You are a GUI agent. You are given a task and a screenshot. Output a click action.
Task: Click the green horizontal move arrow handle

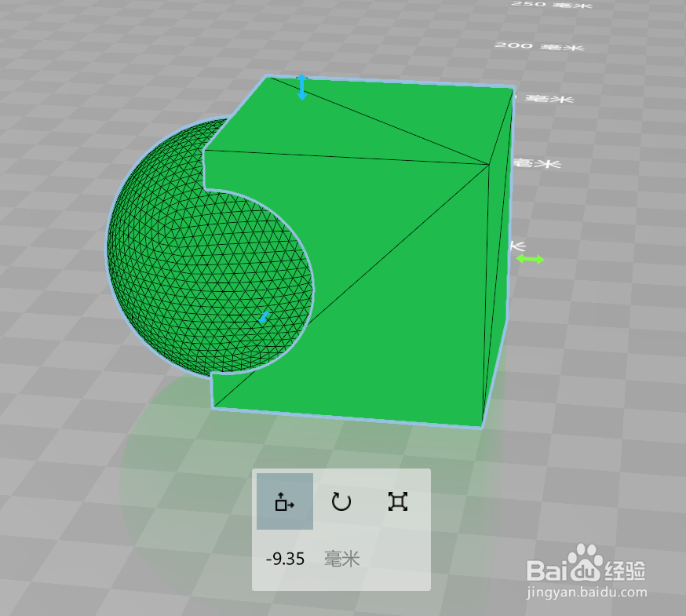531,259
